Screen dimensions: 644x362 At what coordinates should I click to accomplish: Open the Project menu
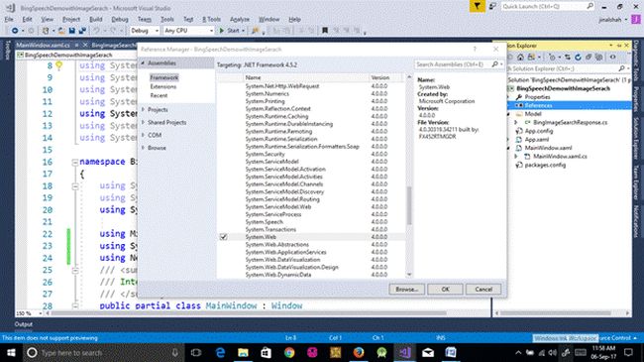pyautogui.click(x=71, y=19)
